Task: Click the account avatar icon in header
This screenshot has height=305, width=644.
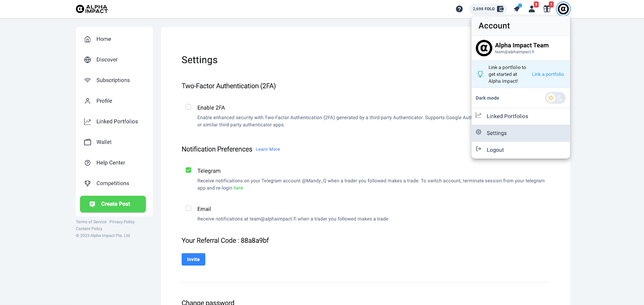Action: click(563, 9)
